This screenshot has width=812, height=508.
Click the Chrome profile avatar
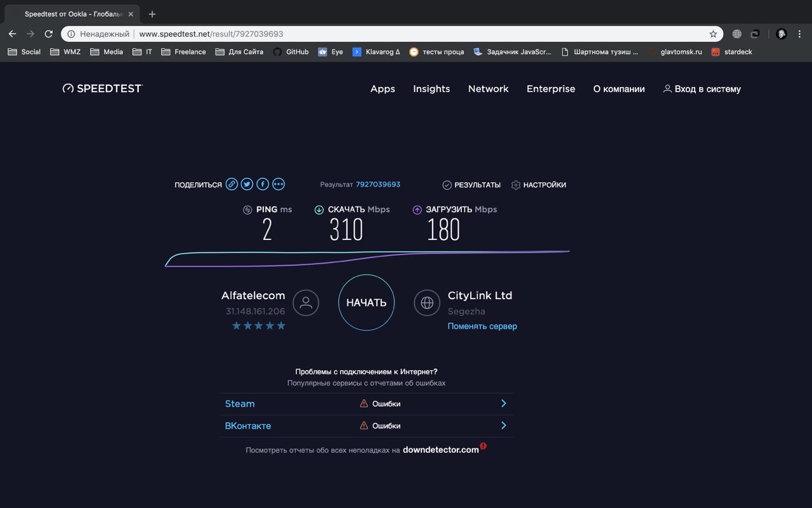click(x=782, y=34)
